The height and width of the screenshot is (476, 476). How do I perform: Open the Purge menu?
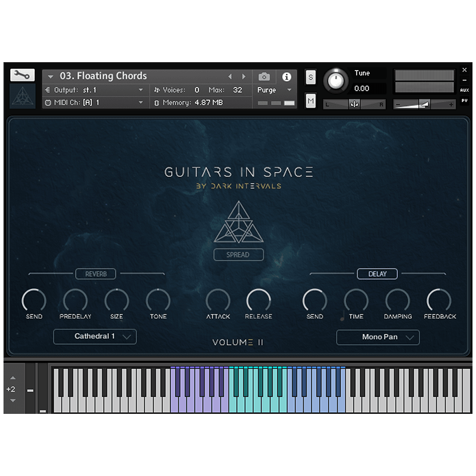271,90
